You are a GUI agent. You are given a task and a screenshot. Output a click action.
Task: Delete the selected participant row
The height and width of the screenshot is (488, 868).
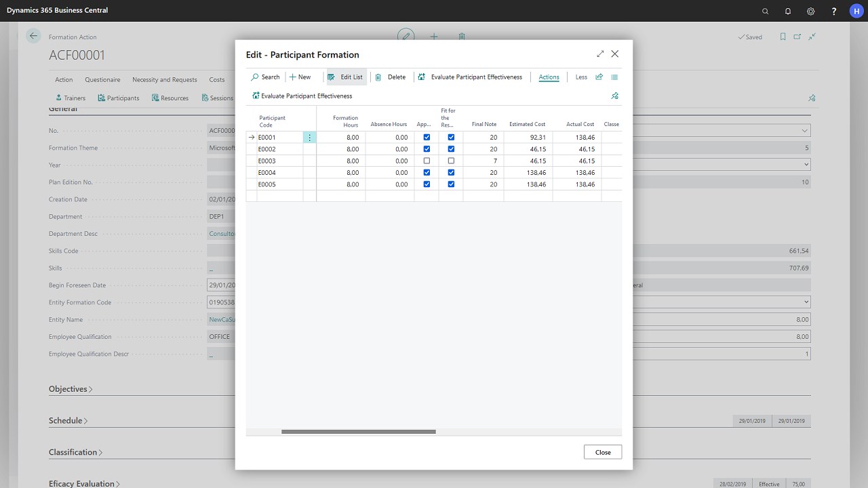(x=391, y=77)
